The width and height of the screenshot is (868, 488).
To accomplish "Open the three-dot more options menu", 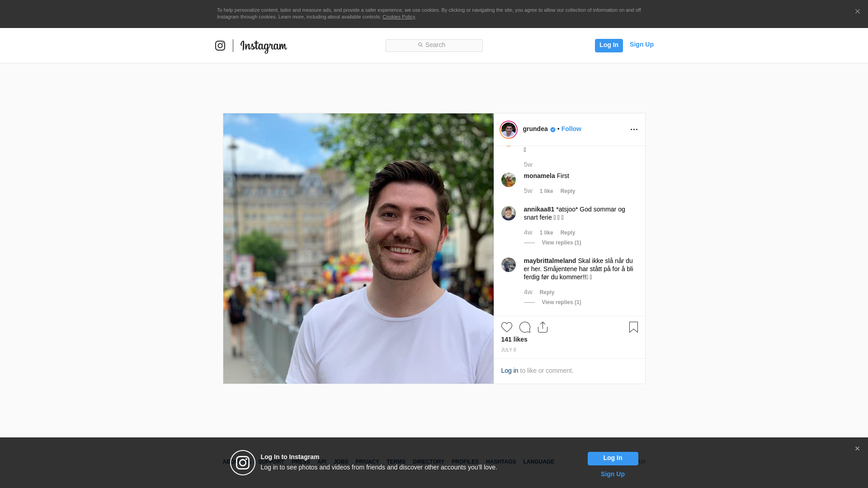I will coord(634,130).
